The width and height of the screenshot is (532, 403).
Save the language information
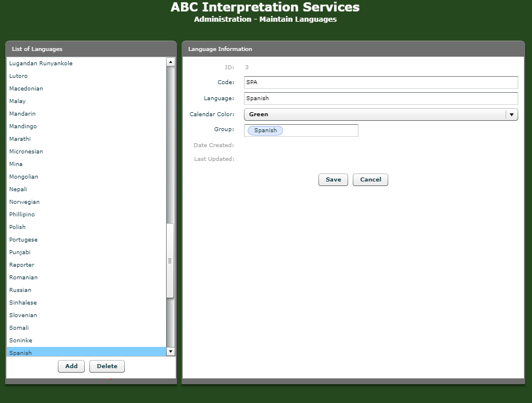point(333,180)
